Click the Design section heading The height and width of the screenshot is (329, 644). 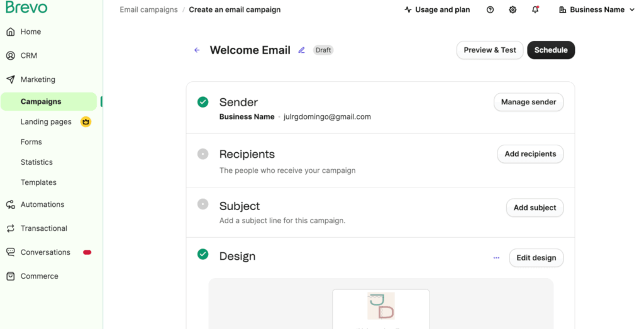(x=237, y=256)
